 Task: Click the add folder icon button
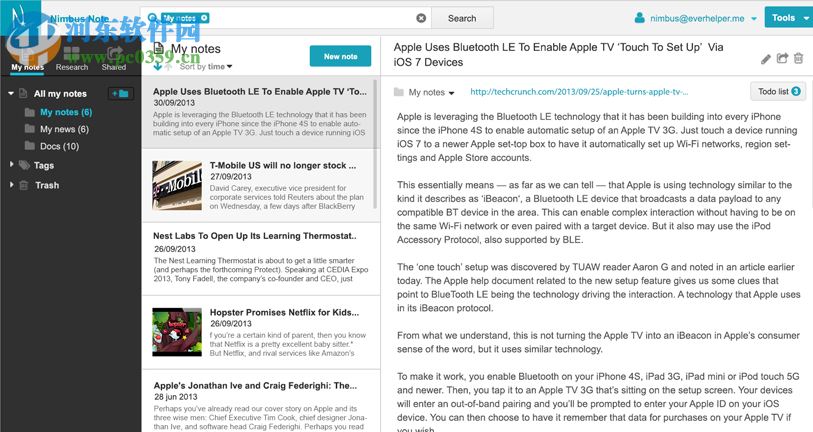coord(120,93)
